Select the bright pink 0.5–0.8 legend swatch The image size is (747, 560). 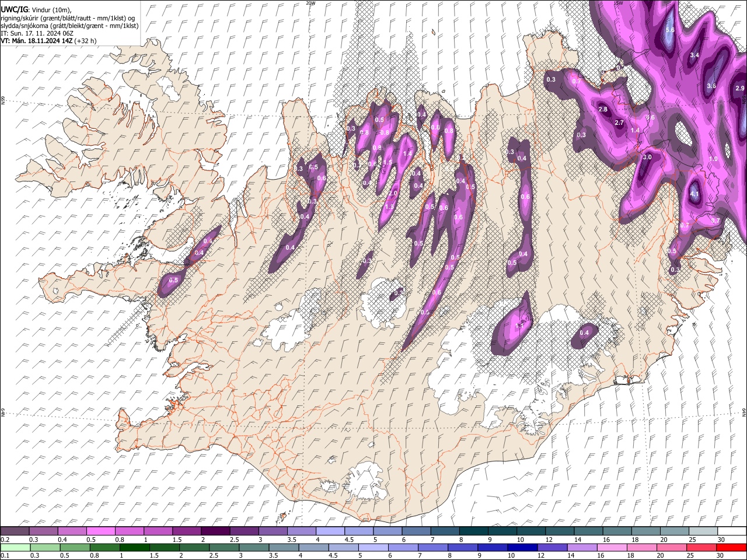(x=101, y=531)
